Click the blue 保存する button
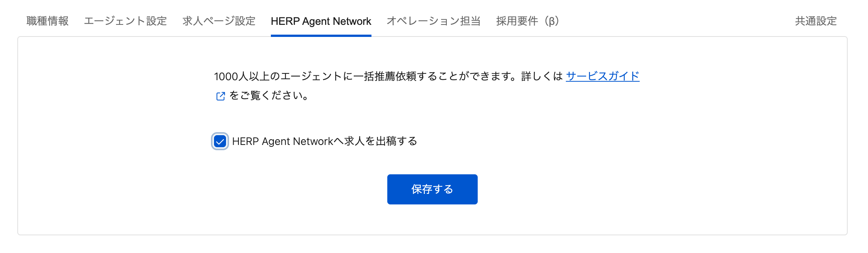Image resolution: width=868 pixels, height=253 pixels. point(432,189)
